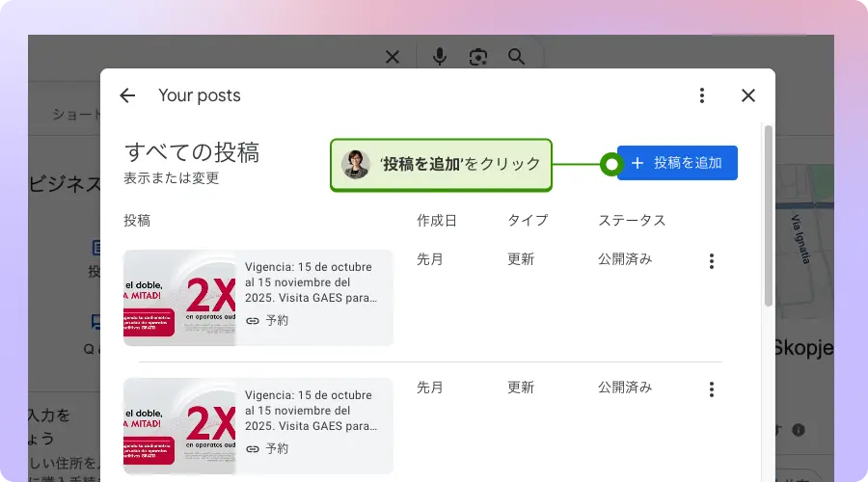Click the second post's 公開済み status
868x482 pixels.
pyautogui.click(x=625, y=388)
